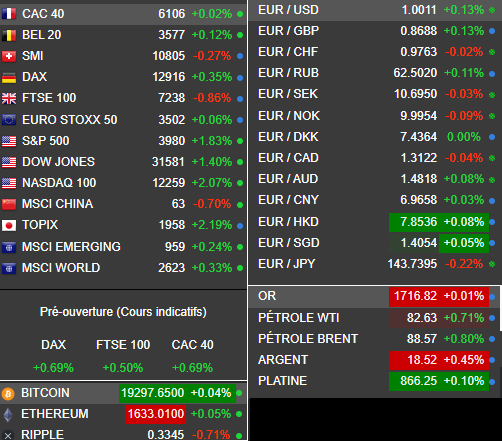This screenshot has height=441, width=502.
Task: Click the S&P 500 change +1.83%
Action: (x=212, y=141)
